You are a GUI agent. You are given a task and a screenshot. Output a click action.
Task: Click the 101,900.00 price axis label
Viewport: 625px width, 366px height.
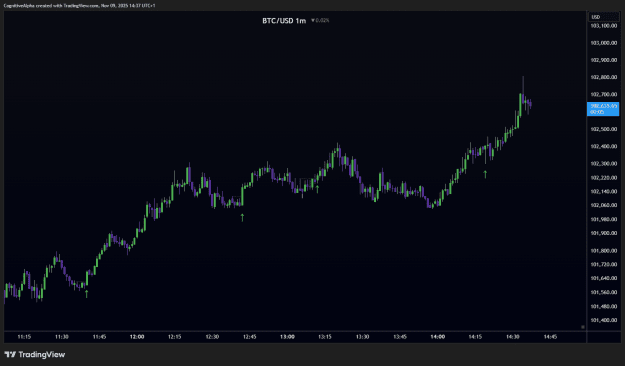(x=603, y=233)
